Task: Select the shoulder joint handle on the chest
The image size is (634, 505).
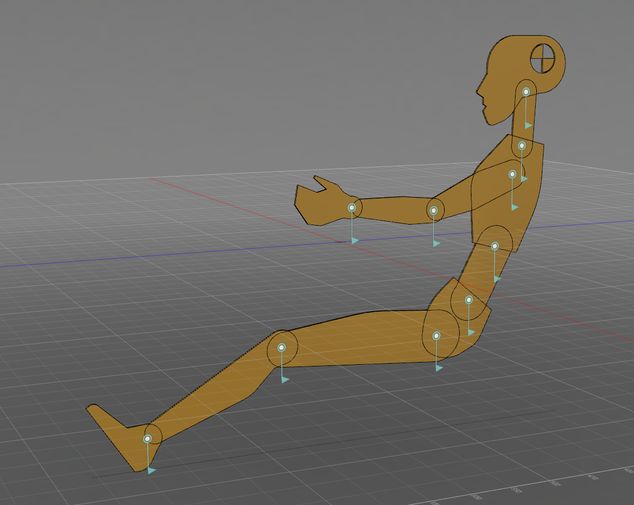Action: 512,175
